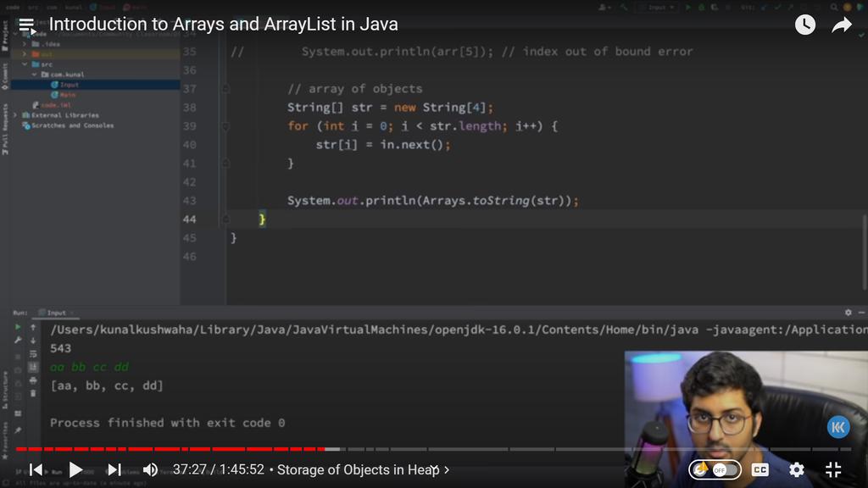This screenshot has height=488, width=868.
Task: Click the Watch later clock icon
Action: pyautogui.click(x=805, y=25)
